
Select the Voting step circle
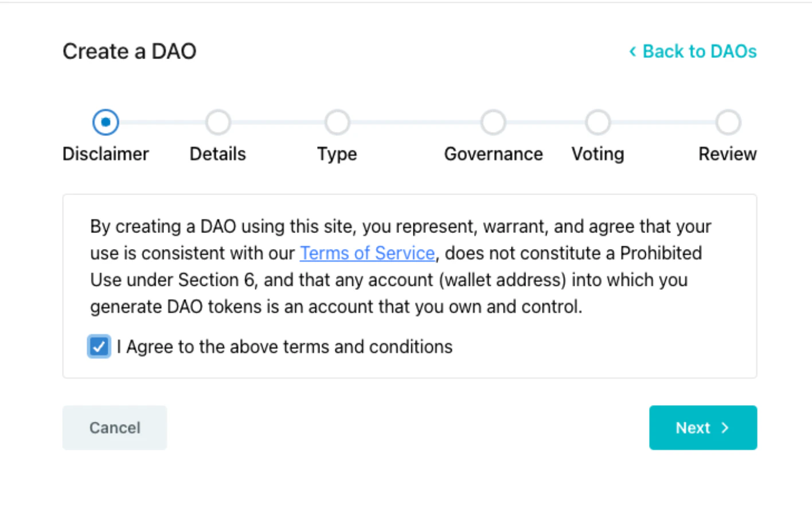pos(598,122)
